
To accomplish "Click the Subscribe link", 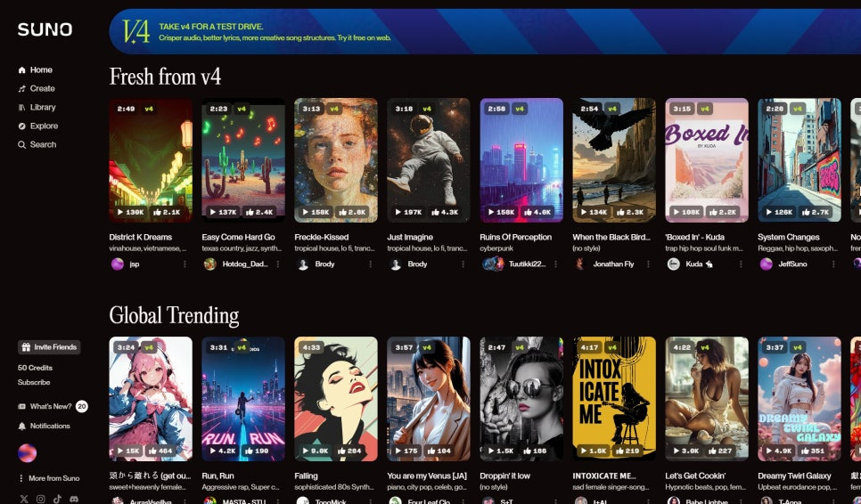I will 34,382.
